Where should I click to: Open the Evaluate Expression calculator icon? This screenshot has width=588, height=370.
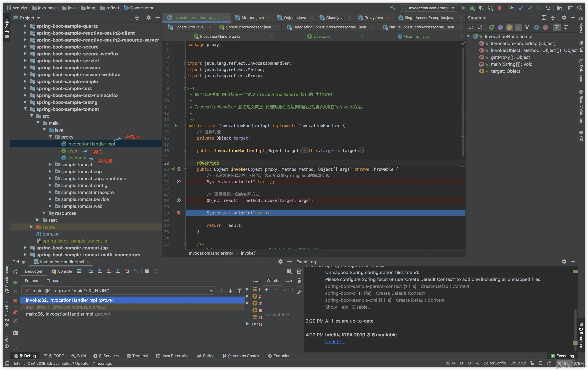[147, 271]
